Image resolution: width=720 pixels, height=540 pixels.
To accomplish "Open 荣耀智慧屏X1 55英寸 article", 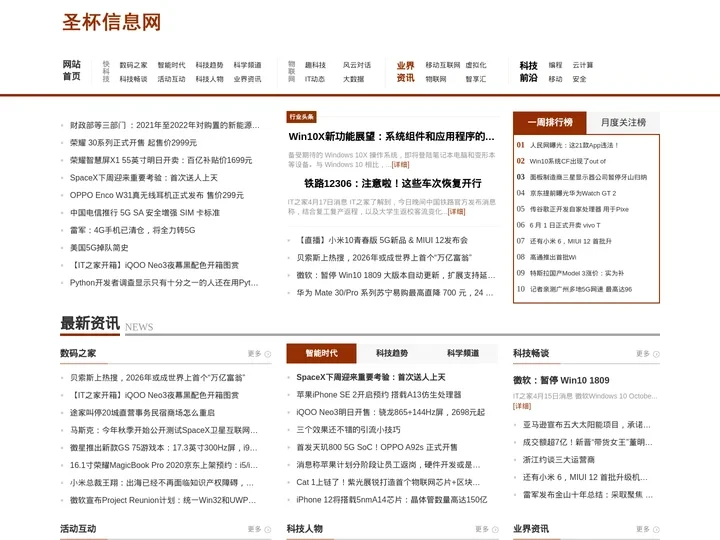I will tap(161, 160).
